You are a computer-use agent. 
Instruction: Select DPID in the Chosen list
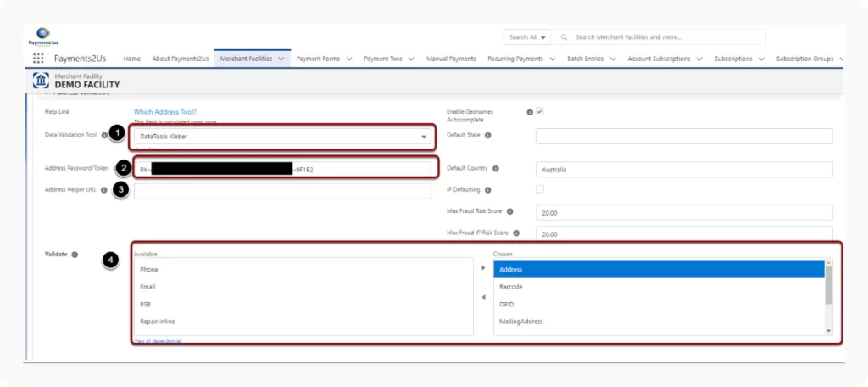click(659, 305)
